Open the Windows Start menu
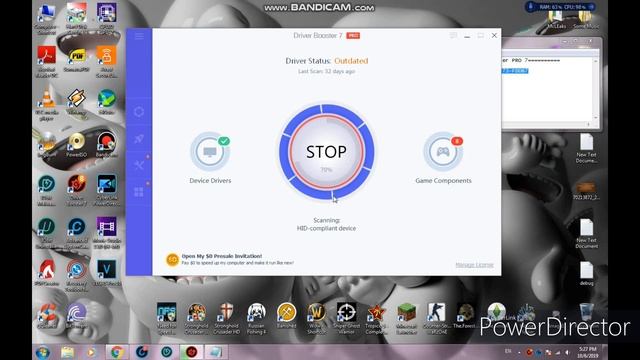Viewport: 640px width, 360px height. tap(43, 352)
